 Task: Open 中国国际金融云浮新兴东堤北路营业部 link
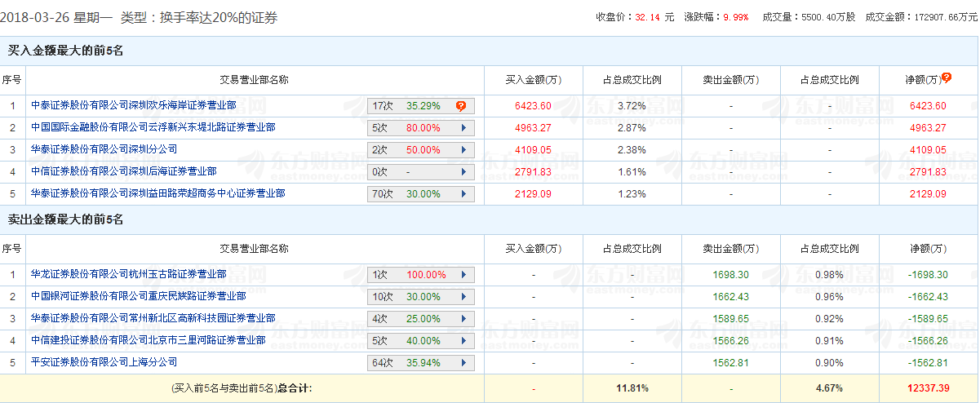tap(153, 127)
